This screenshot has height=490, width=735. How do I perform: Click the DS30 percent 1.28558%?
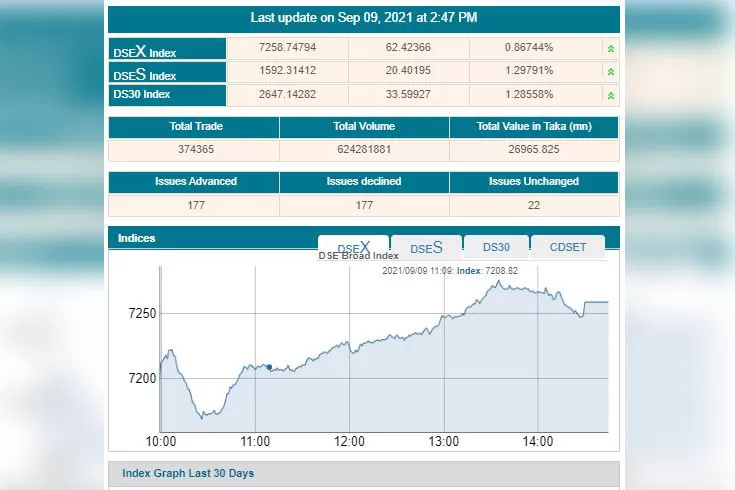[529, 94]
